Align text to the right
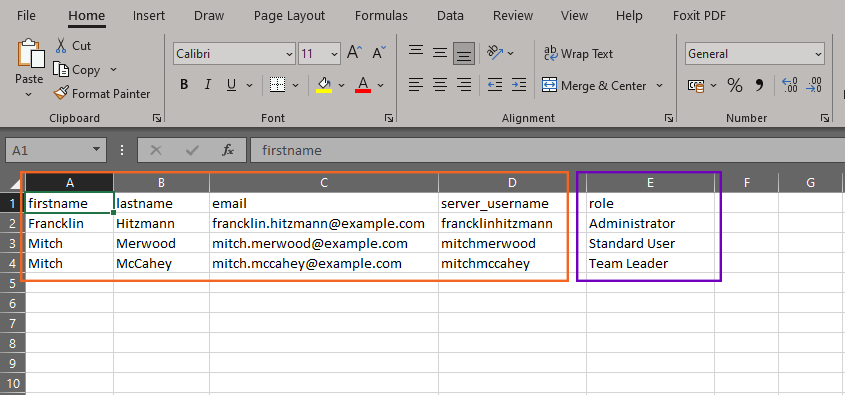This screenshot has width=845, height=395. point(464,85)
